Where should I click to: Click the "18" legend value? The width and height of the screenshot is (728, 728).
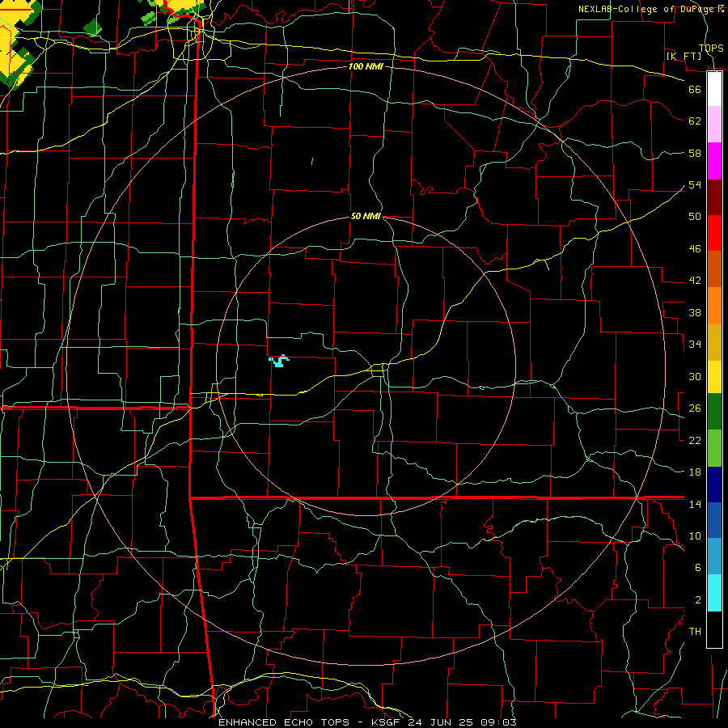(695, 472)
